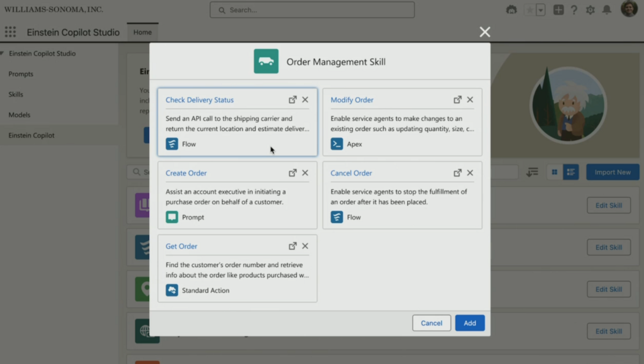644x364 pixels.
Task: Click first Edit Skill button in list
Action: point(609,205)
